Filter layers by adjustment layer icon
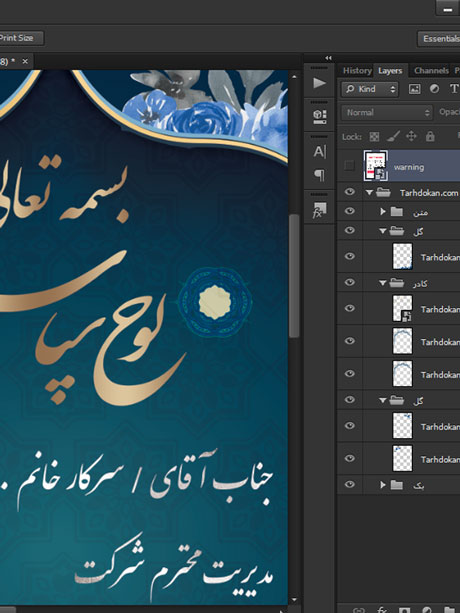The height and width of the screenshot is (613, 460). coord(434,89)
